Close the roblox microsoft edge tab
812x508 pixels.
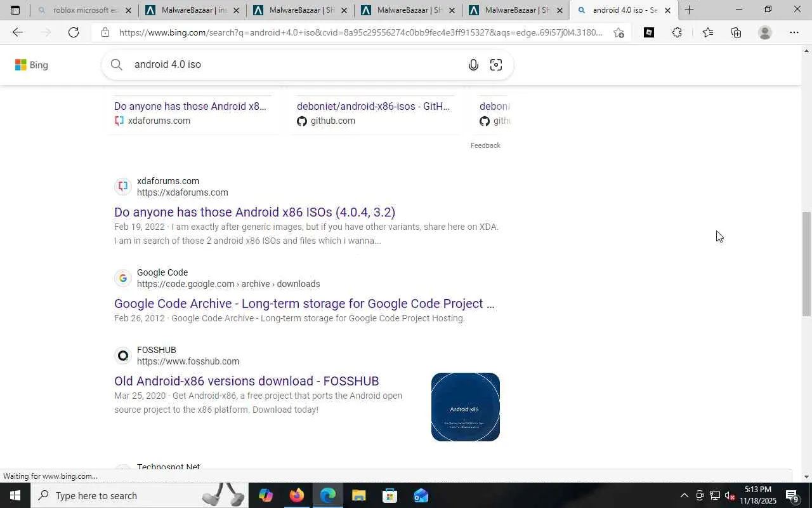128,10
